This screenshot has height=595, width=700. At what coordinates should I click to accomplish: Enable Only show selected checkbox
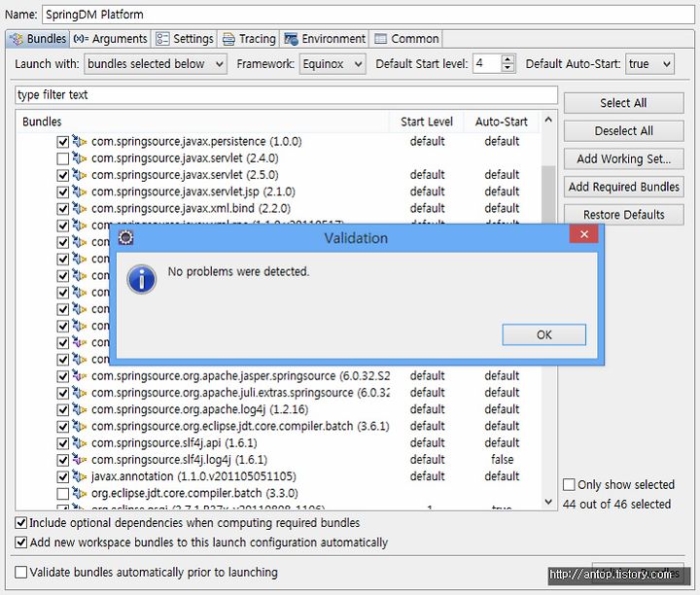569,484
